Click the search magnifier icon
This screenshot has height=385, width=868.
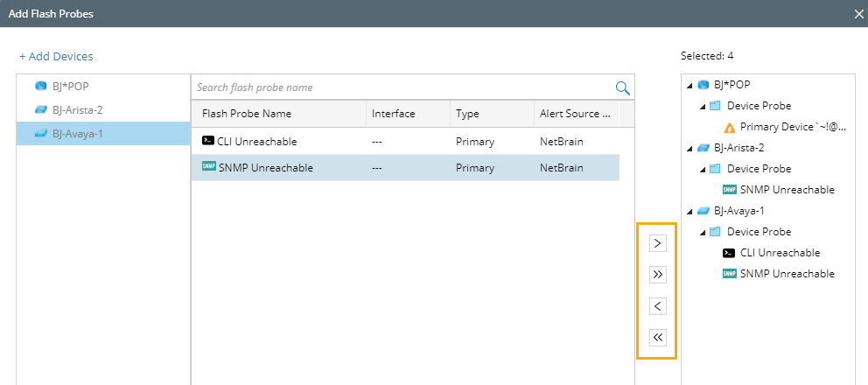click(623, 87)
